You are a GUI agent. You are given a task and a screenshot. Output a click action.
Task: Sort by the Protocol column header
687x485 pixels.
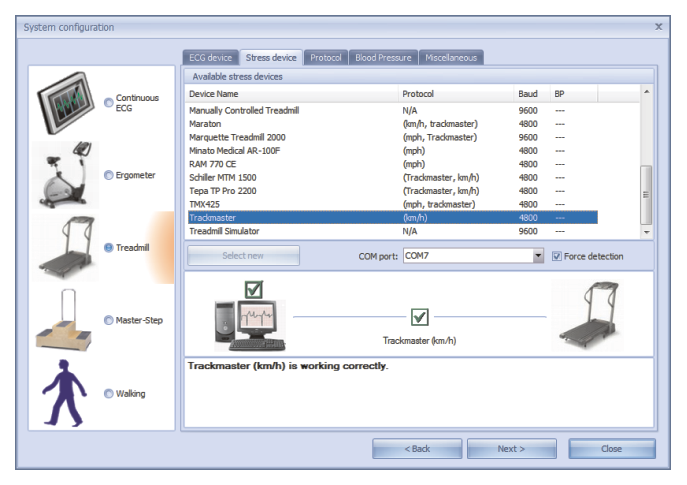coord(456,94)
